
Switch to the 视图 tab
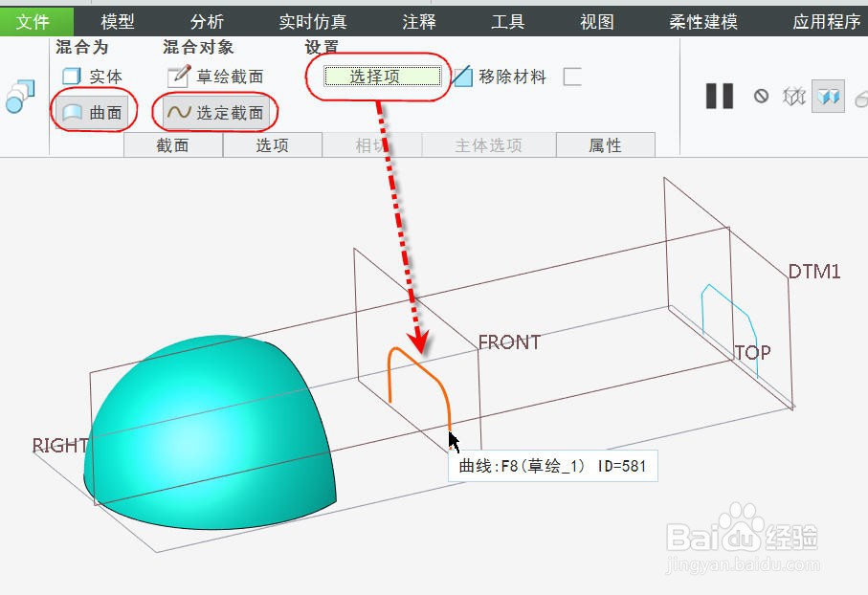597,22
